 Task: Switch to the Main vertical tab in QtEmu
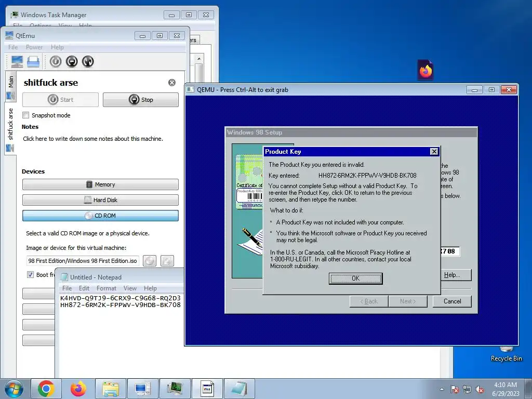point(10,86)
